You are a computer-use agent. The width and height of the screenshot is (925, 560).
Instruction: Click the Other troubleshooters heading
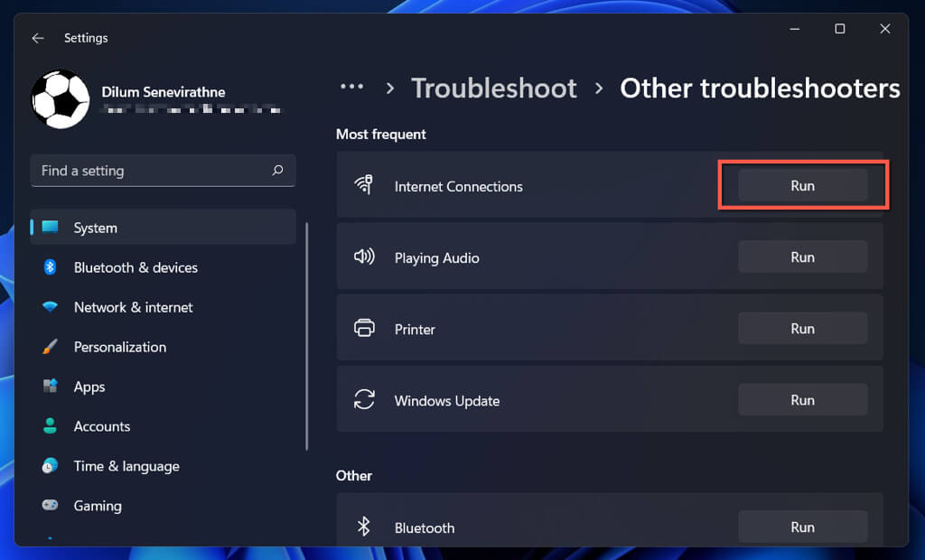[760, 89]
